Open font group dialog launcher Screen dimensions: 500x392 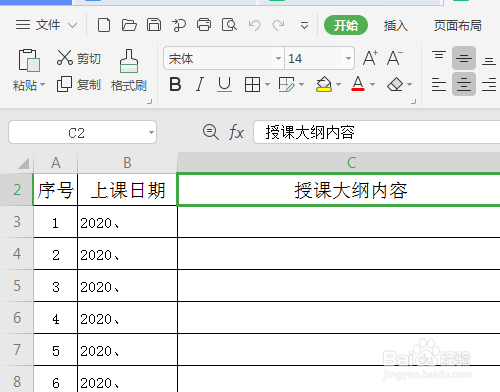point(414,102)
